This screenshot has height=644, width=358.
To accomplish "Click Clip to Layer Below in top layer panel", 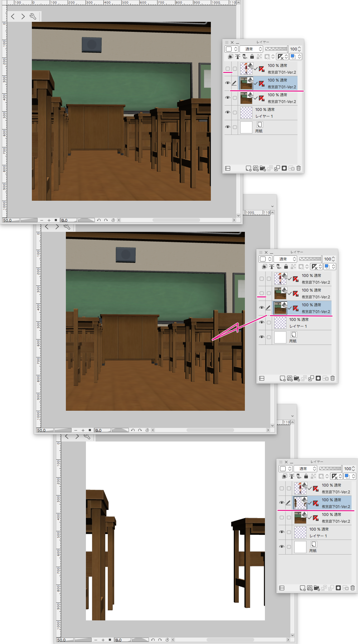I will point(231,57).
